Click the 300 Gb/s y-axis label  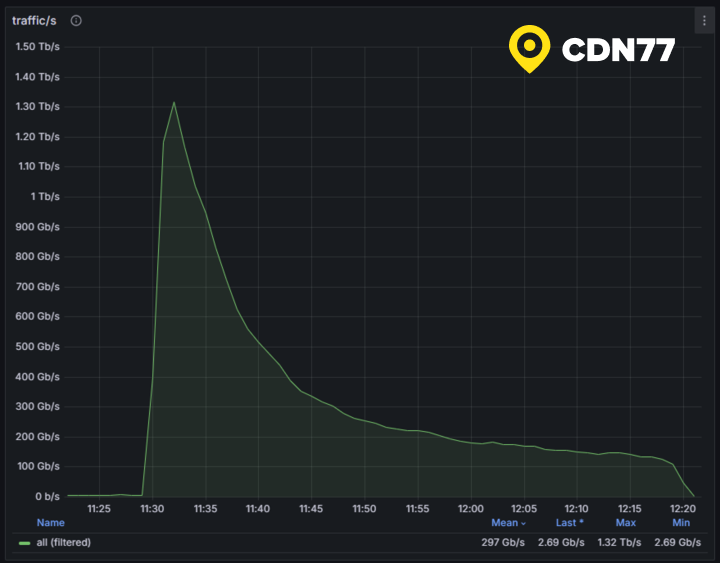click(x=37, y=406)
